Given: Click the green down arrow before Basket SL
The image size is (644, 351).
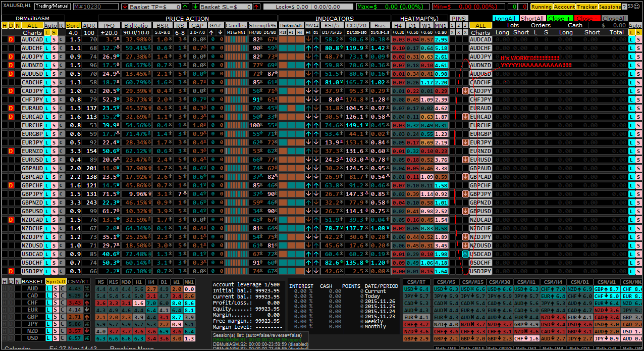Looking at the screenshot, I should 195,7.
